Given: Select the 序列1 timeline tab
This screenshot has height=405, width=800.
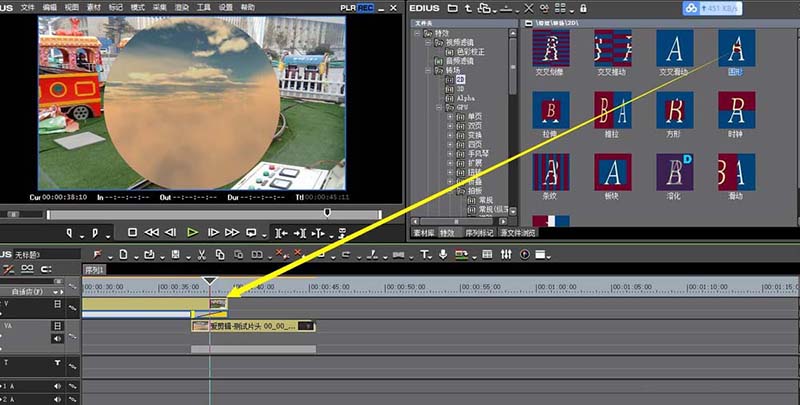Looking at the screenshot, I should pyautogui.click(x=94, y=270).
